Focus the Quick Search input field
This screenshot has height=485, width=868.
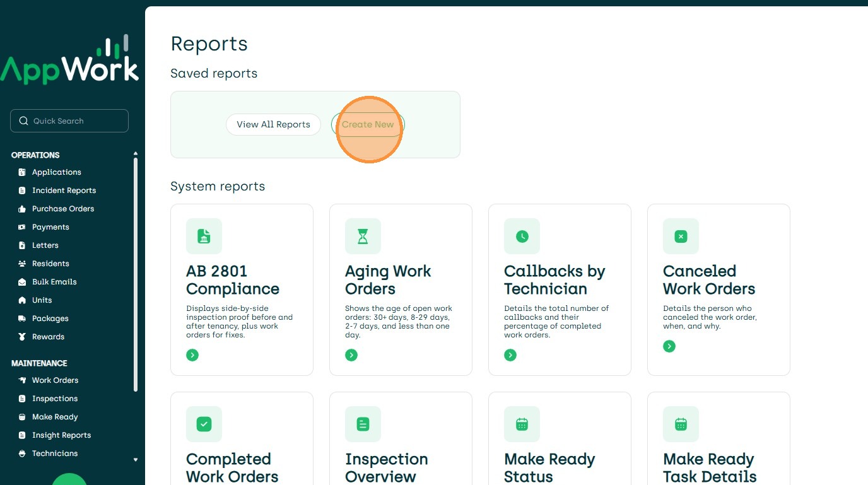coord(69,121)
